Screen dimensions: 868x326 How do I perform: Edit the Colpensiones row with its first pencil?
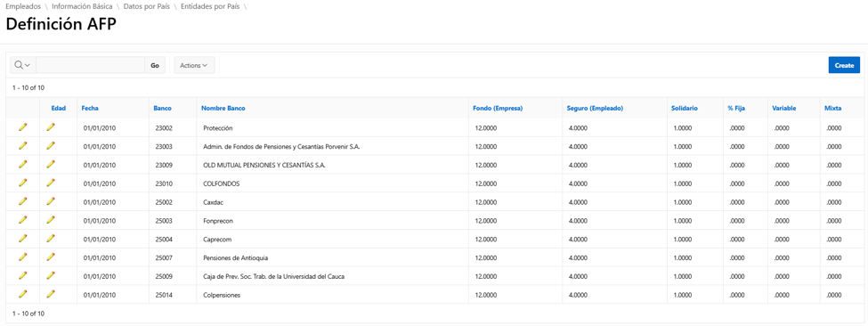point(22,295)
